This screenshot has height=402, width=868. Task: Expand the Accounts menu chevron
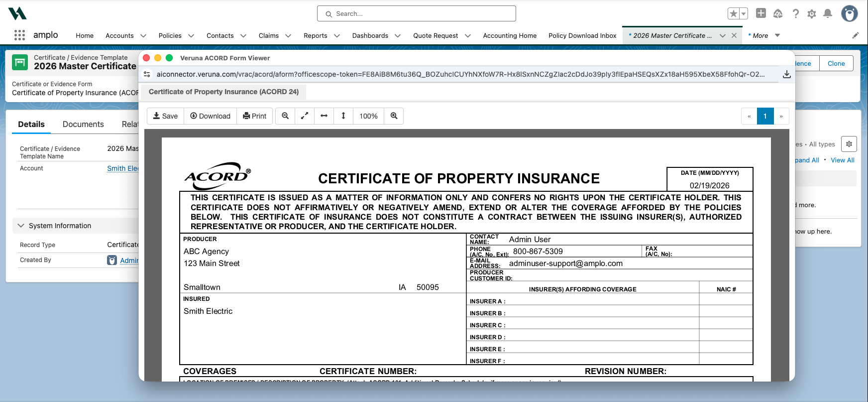tap(143, 36)
